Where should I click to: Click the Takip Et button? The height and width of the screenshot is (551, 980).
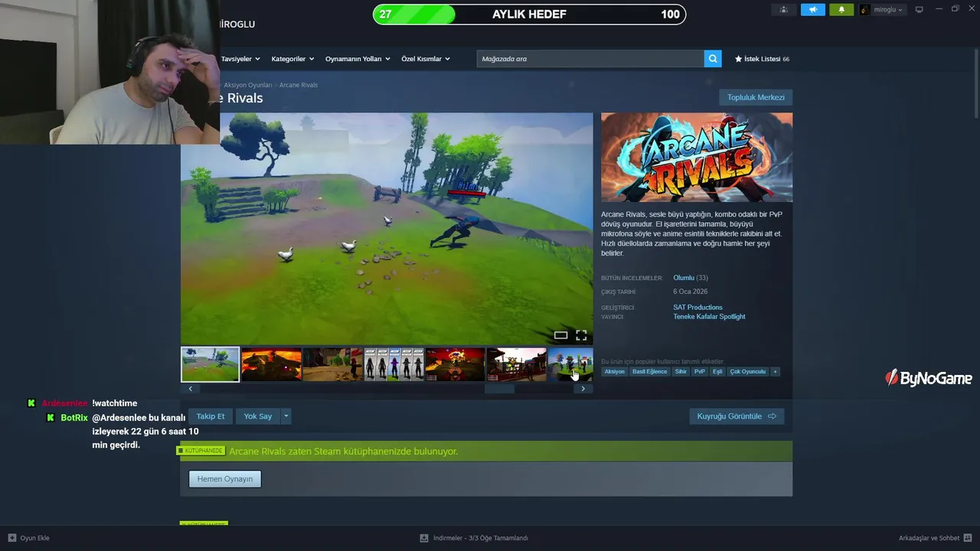click(x=211, y=416)
